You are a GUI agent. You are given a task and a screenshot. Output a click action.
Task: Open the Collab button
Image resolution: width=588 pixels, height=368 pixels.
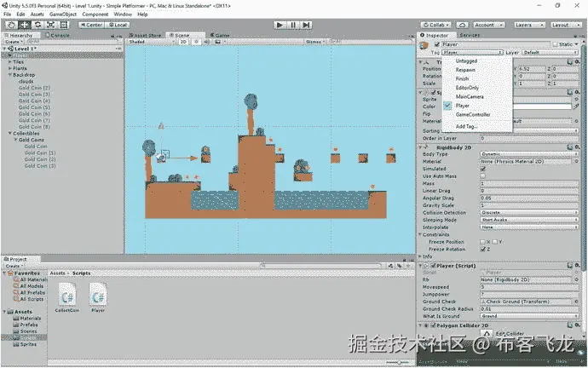(436, 25)
